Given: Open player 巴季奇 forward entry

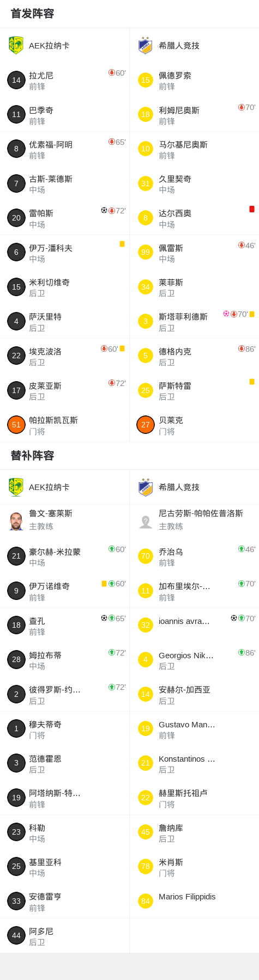Looking at the screenshot, I should click(65, 115).
